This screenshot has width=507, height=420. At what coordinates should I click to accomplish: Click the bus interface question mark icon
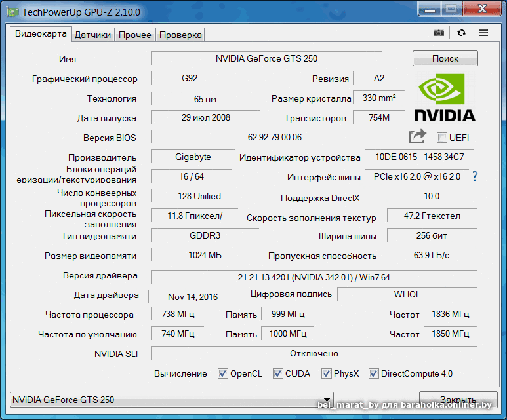[x=475, y=176]
